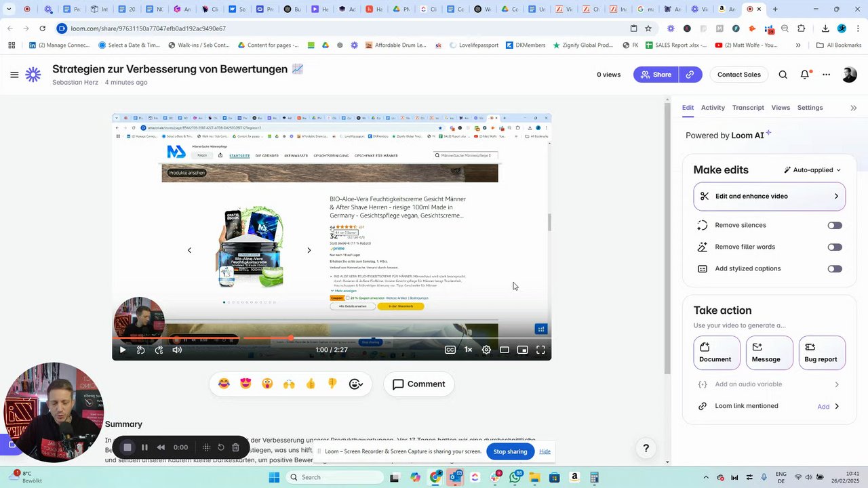Open the All Bookmarks folder

coord(839,45)
